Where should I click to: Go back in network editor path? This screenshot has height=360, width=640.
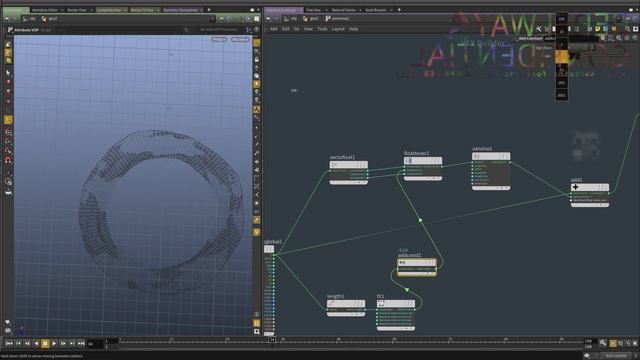[x=268, y=19]
